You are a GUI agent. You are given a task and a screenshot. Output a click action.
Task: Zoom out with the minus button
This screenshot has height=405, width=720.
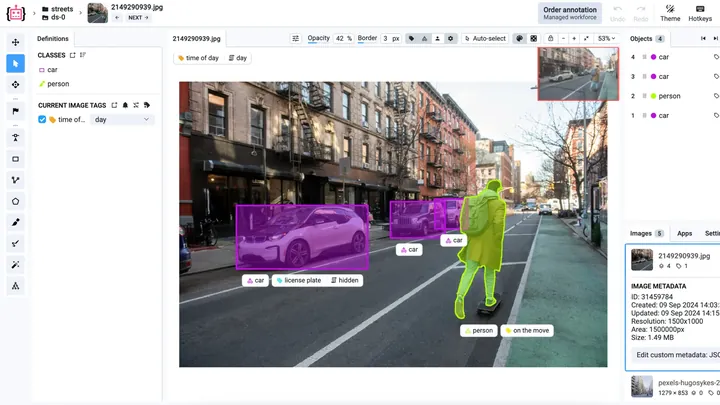tap(563, 39)
